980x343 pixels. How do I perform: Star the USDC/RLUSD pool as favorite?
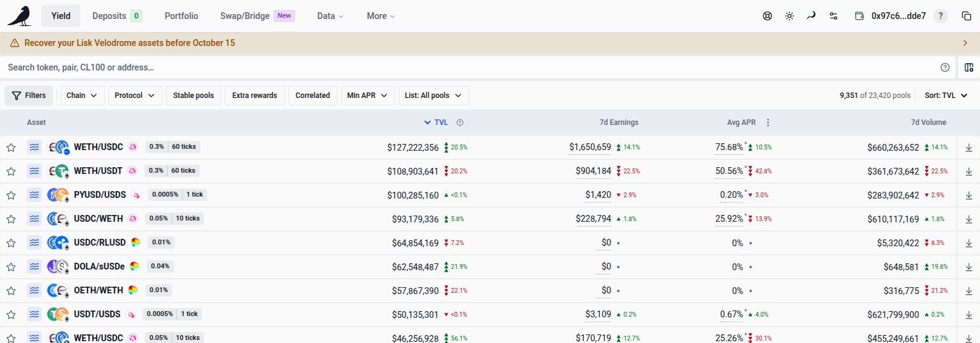point(11,243)
